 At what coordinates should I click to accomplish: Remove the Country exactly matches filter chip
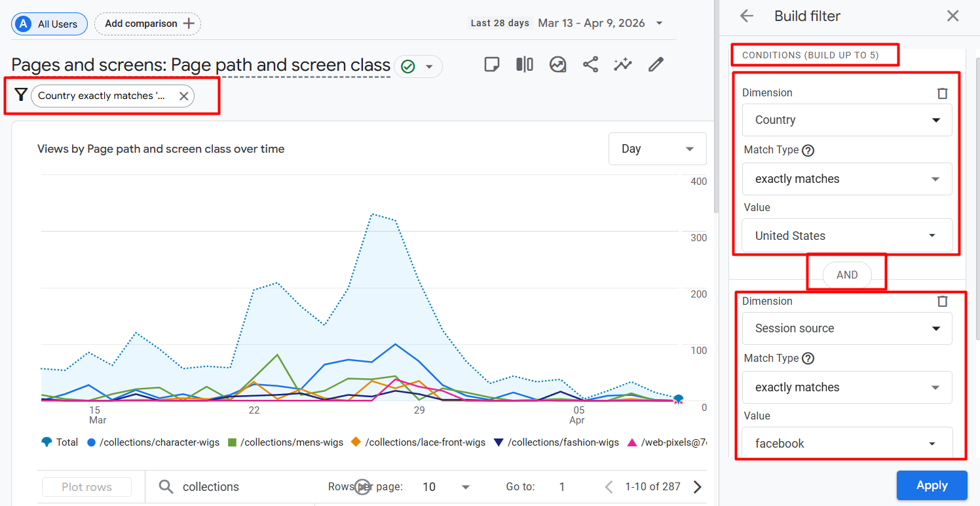pos(184,96)
